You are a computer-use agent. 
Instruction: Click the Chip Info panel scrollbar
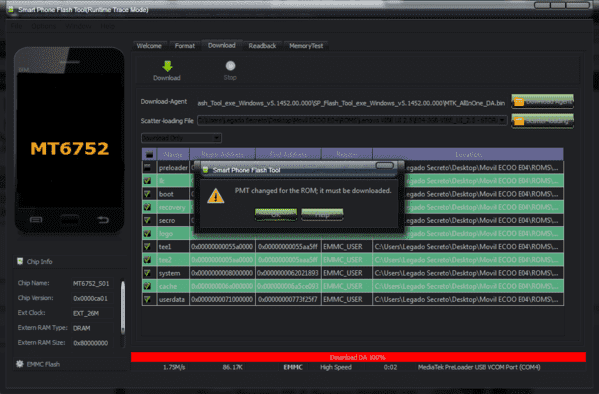pyautogui.click(x=123, y=308)
